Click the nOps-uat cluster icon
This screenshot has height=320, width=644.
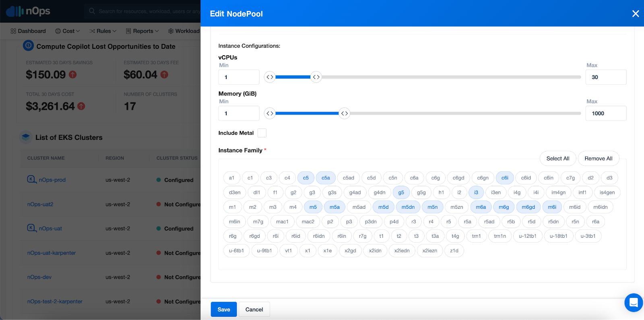coord(31,228)
